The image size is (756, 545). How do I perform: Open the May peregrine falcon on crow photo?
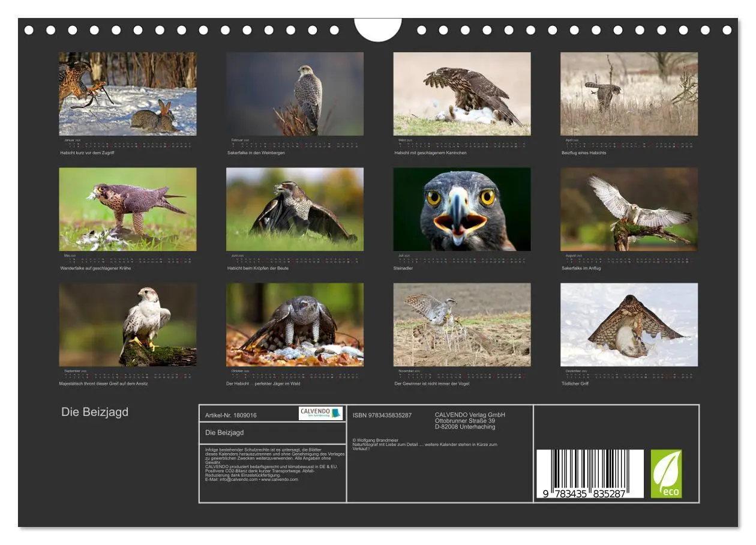[128, 209]
